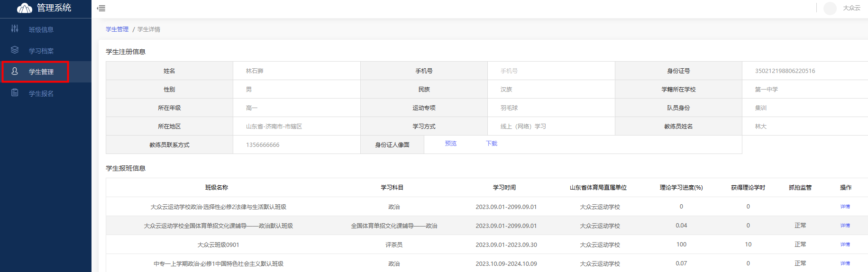
Task: Click the cloud logo of 管理系统
Action: [25, 8]
